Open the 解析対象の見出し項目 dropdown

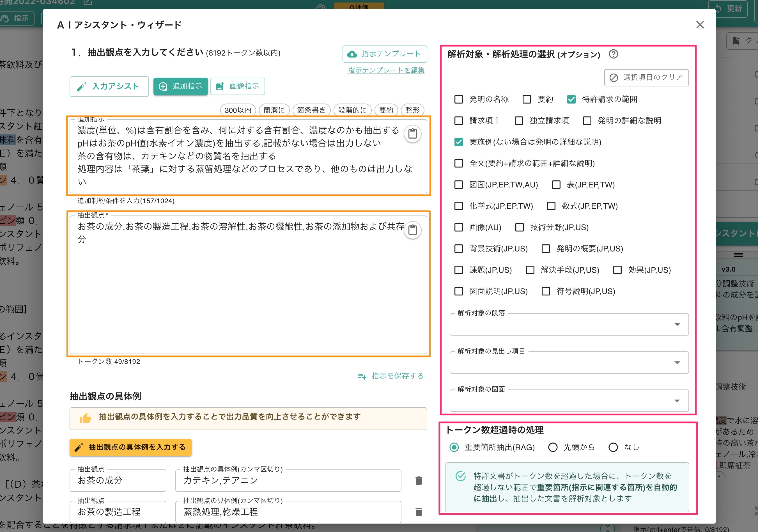pyautogui.click(x=569, y=362)
